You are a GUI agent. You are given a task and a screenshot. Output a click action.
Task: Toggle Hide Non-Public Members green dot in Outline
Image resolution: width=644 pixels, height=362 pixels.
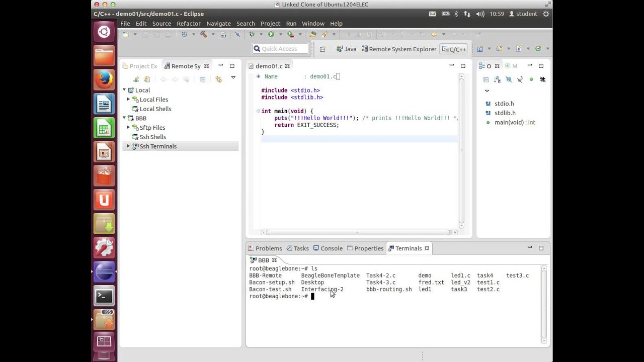tap(531, 79)
